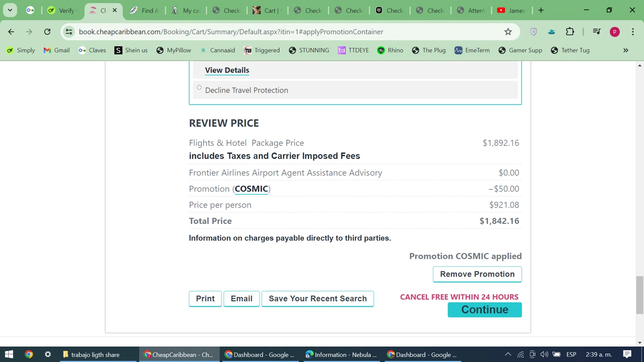Select Decline Travel Protection radio button

click(x=199, y=87)
